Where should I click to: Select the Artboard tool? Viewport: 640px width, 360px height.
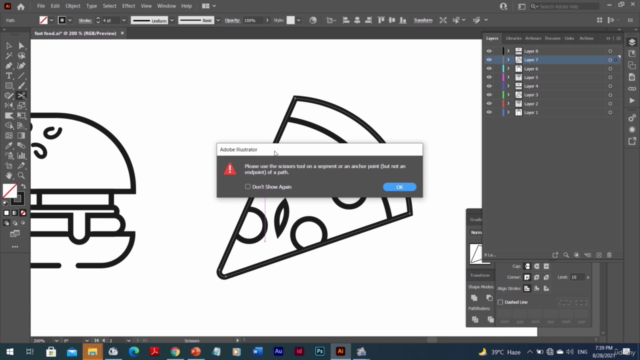(x=9, y=166)
